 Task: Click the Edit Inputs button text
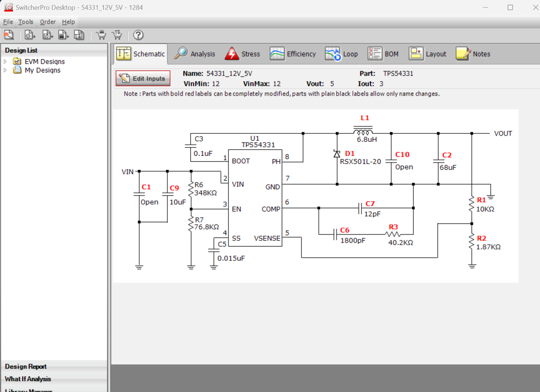149,79
